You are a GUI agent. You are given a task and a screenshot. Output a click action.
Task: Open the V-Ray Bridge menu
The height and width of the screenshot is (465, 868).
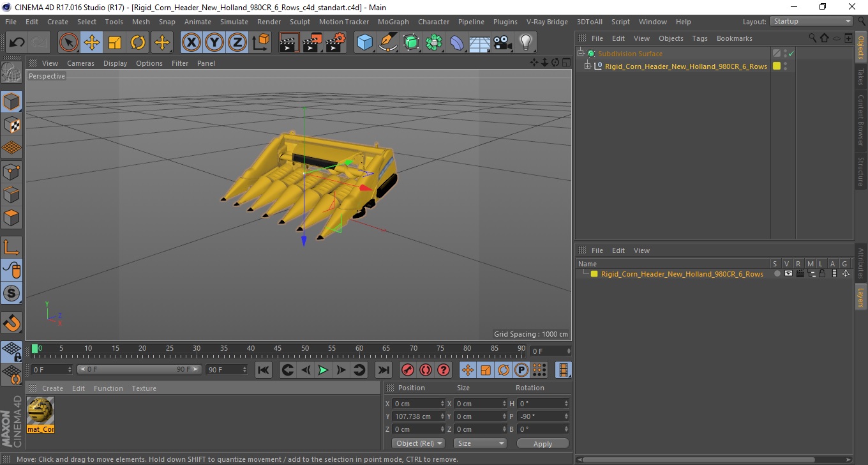[x=547, y=22]
